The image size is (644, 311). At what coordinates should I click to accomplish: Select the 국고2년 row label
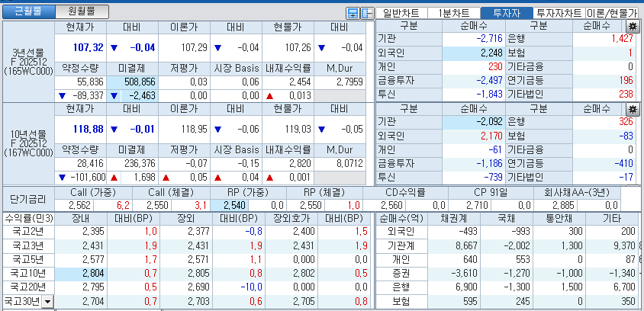pyautogui.click(x=28, y=232)
